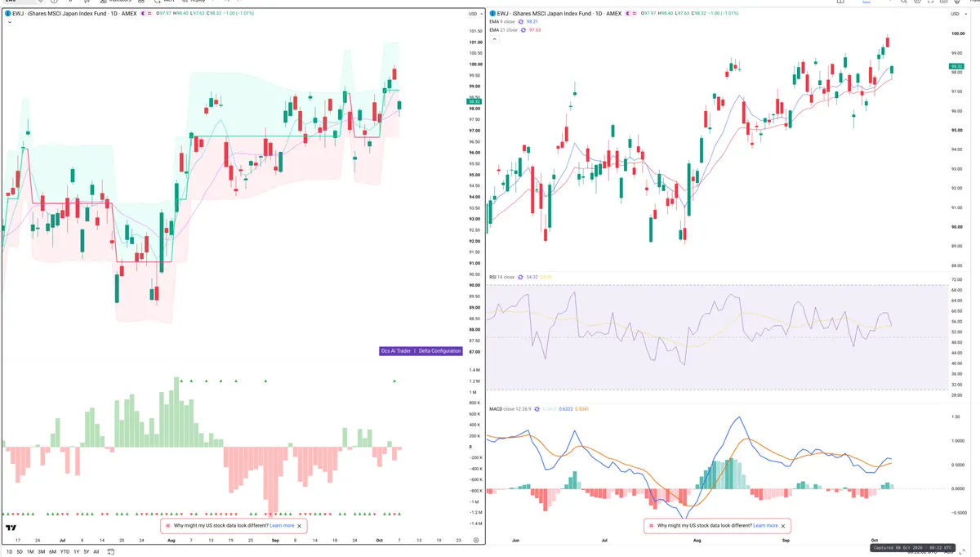Viewport: 980px width, 557px height.
Task: Dismiss the left chart US stock data notice
Action: coord(300,526)
